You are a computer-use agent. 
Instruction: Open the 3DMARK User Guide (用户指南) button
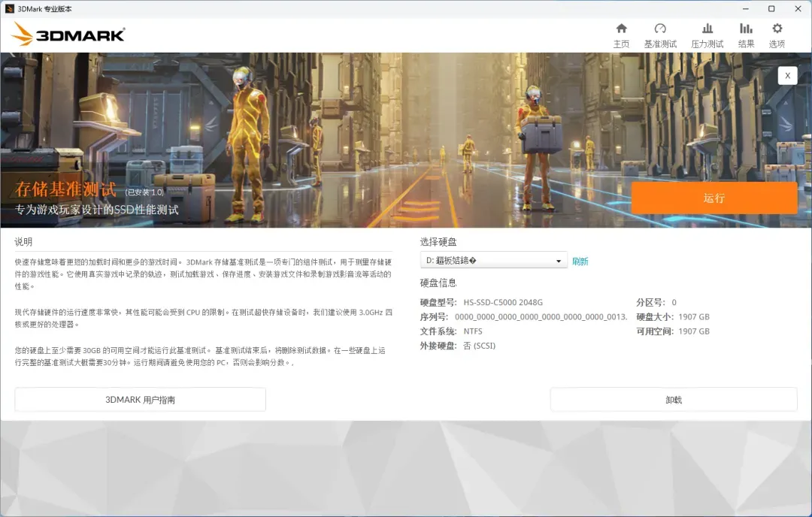coord(140,400)
